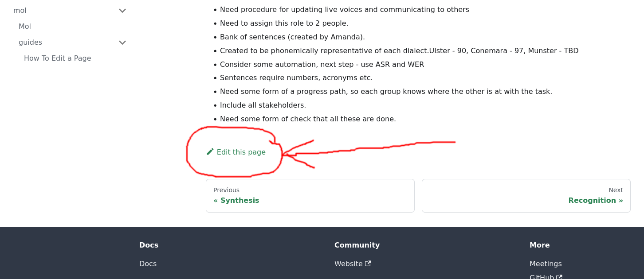This screenshot has height=279, width=644.
Task: Open the Mol page in sidebar
Action: pos(25,27)
